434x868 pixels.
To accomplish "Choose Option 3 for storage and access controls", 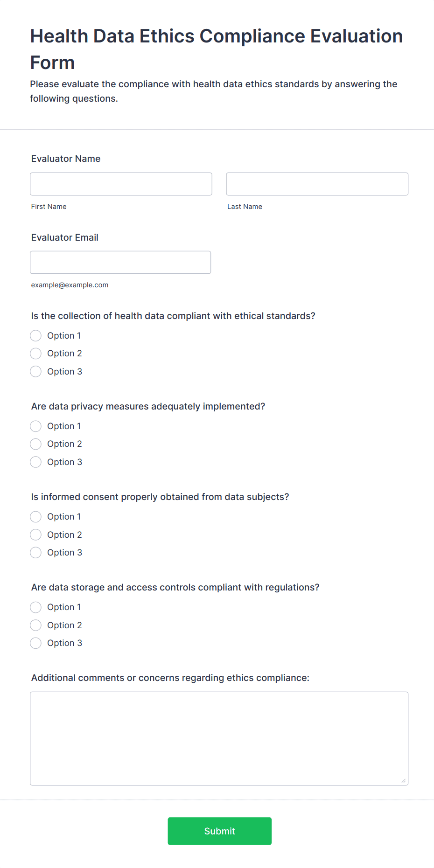I will 36,643.
